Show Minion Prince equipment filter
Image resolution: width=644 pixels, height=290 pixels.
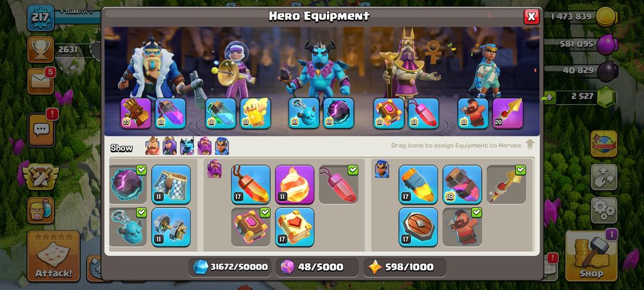[187, 146]
